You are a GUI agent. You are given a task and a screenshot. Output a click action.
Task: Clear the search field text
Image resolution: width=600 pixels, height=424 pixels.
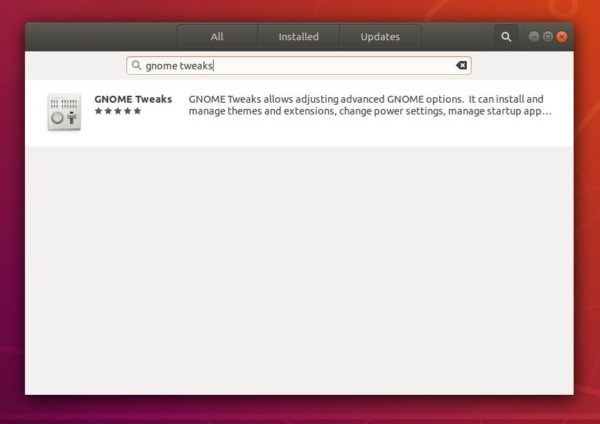click(461, 65)
